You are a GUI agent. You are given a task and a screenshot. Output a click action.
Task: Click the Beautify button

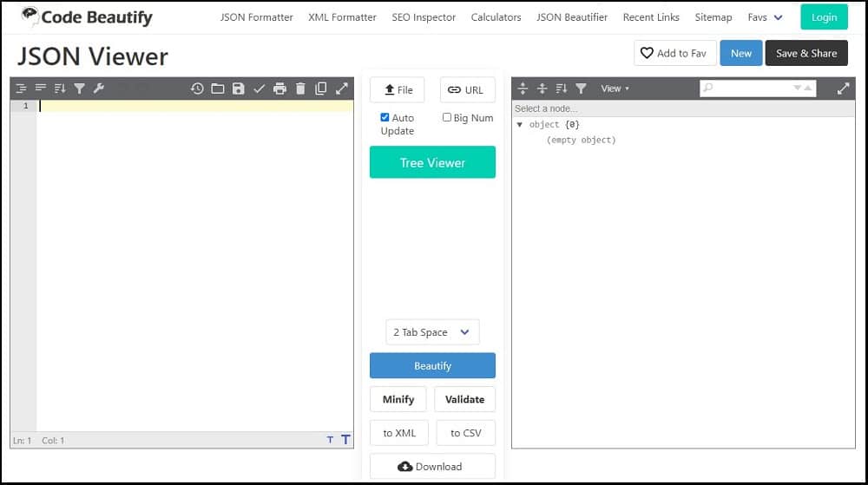432,365
